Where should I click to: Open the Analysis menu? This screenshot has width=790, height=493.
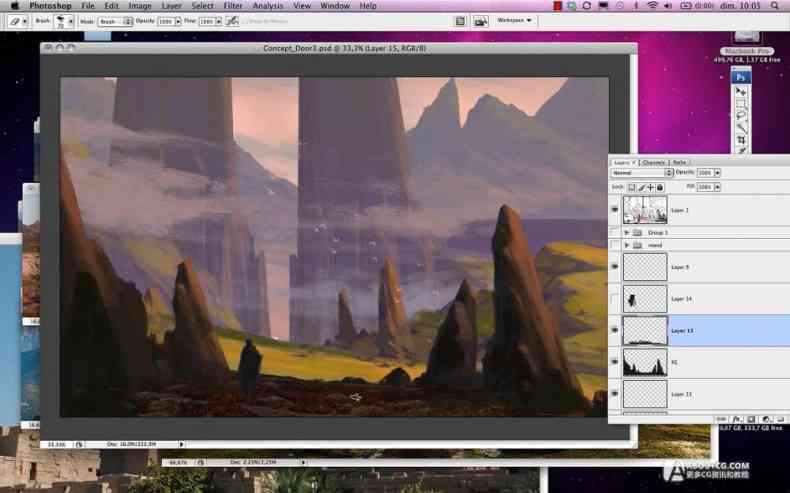tap(268, 6)
